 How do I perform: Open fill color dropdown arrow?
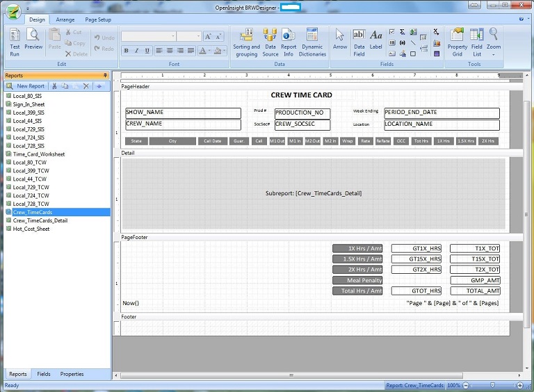pyautogui.click(x=225, y=51)
